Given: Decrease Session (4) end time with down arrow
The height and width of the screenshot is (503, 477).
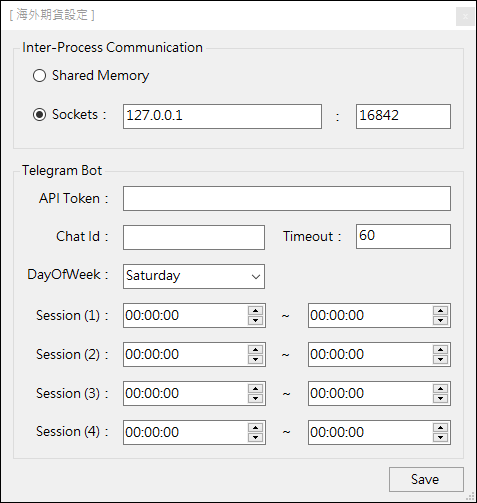Looking at the screenshot, I should click(440, 437).
